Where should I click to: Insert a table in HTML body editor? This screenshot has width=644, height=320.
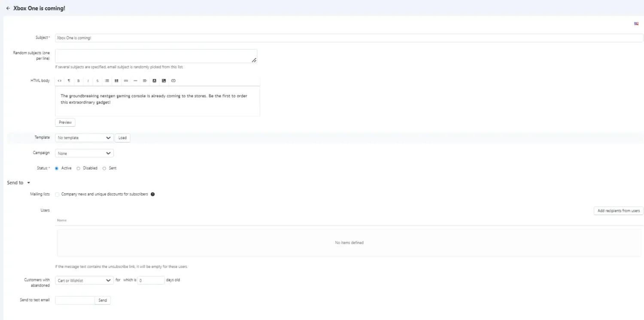(116, 81)
